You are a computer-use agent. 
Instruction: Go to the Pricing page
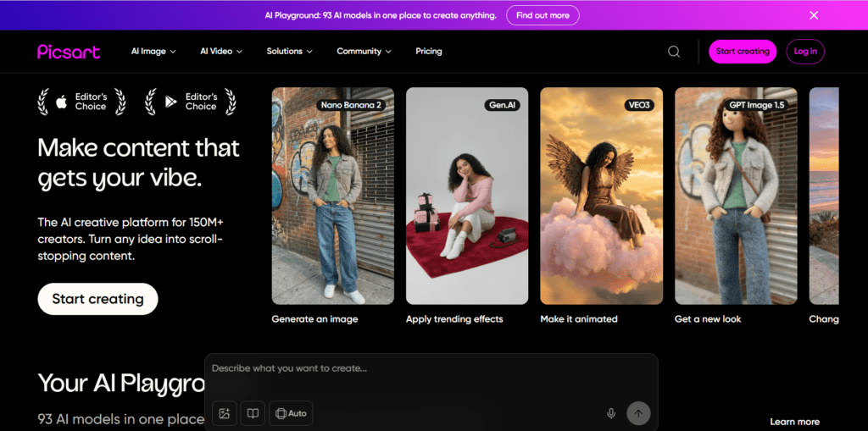pos(428,52)
